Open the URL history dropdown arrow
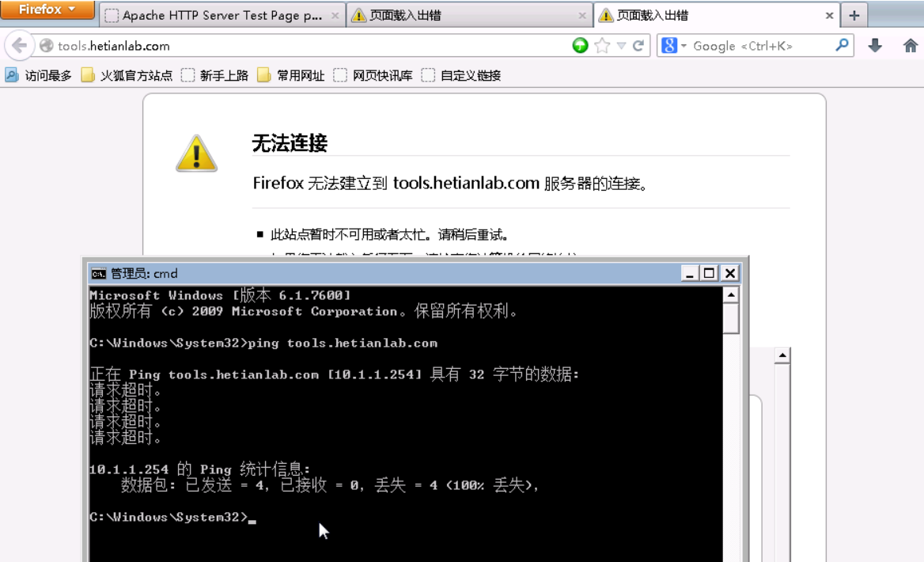Viewport: 924px width, 562px height. pos(621,45)
